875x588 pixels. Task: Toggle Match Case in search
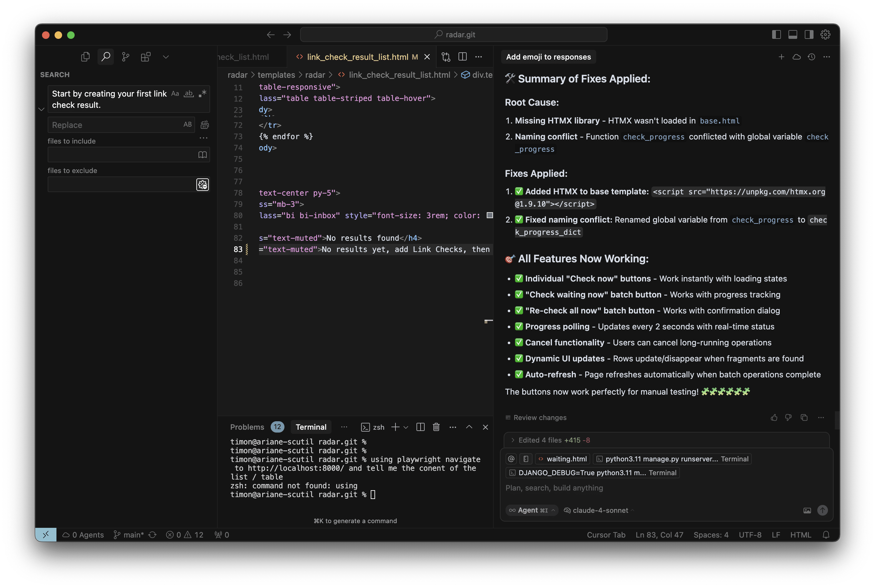175,93
